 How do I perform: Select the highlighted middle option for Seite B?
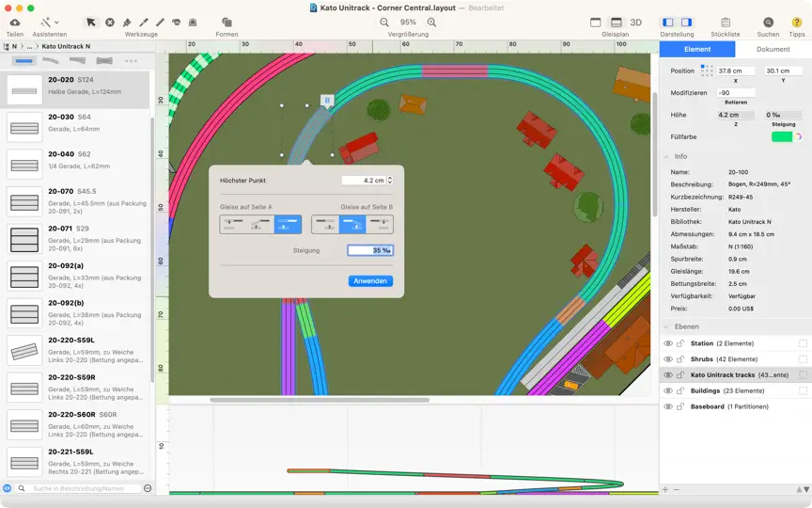click(352, 225)
